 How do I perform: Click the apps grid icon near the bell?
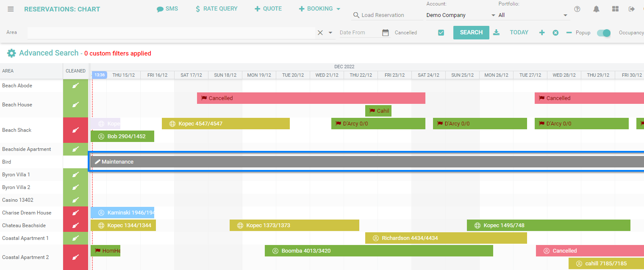(615, 8)
